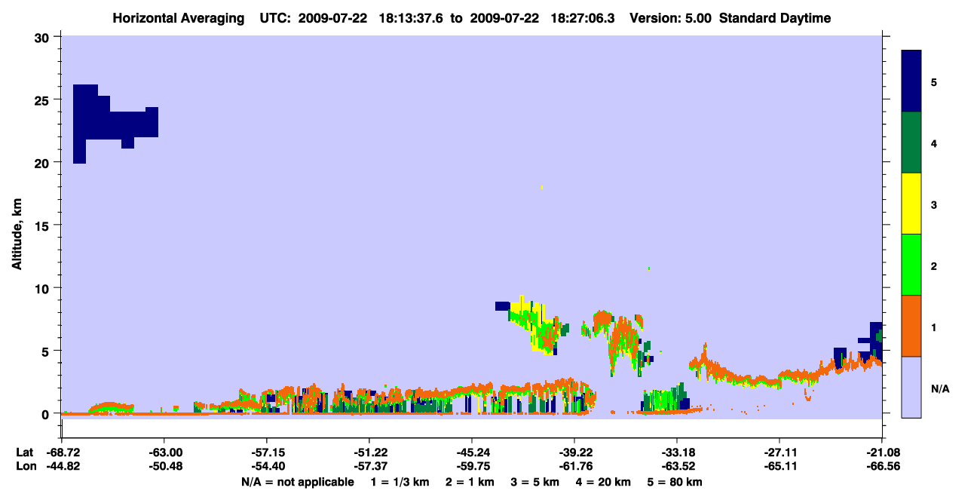Click the 20 altitude tick label
980x503 pixels.
[44, 163]
